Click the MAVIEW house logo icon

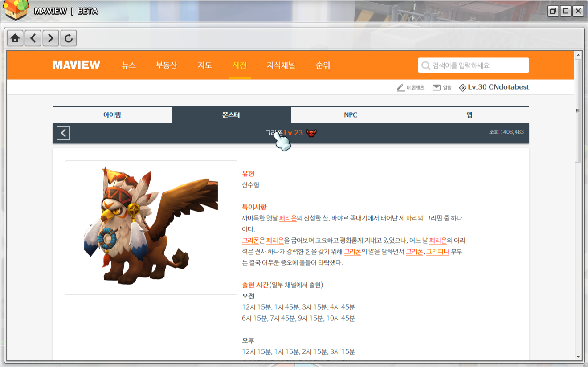click(x=15, y=11)
